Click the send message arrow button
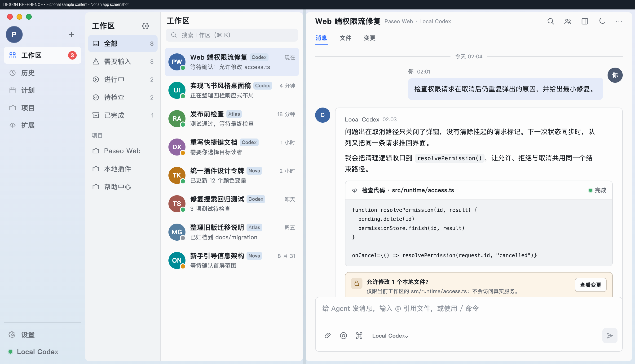This screenshot has width=635, height=364. click(x=610, y=335)
